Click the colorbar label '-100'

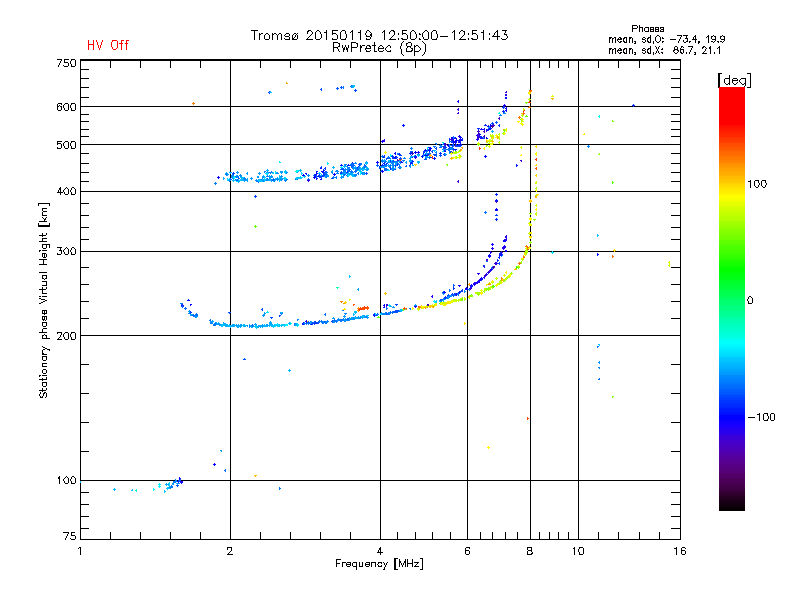coord(761,417)
